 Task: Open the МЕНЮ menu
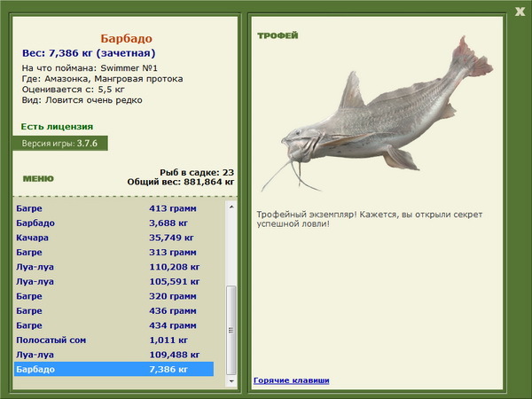tap(38, 179)
